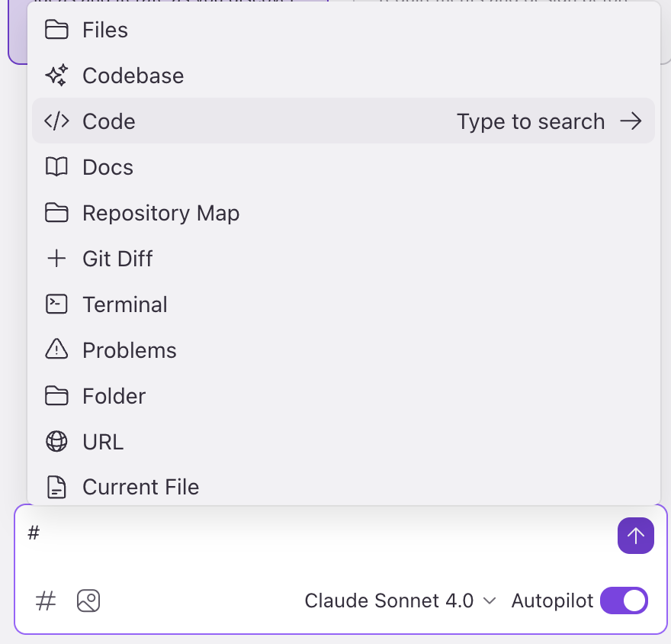Click the Files folder icon
The height and width of the screenshot is (644, 671).
(56, 30)
